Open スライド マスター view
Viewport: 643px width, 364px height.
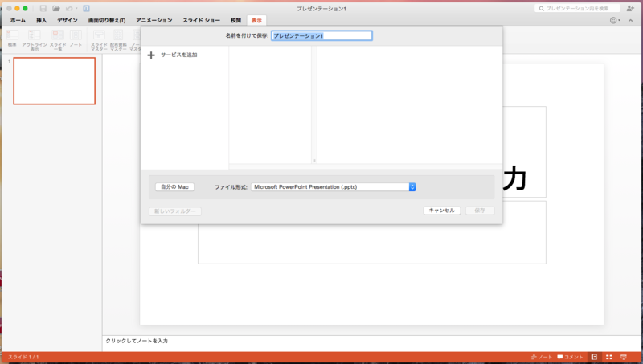coord(99,40)
